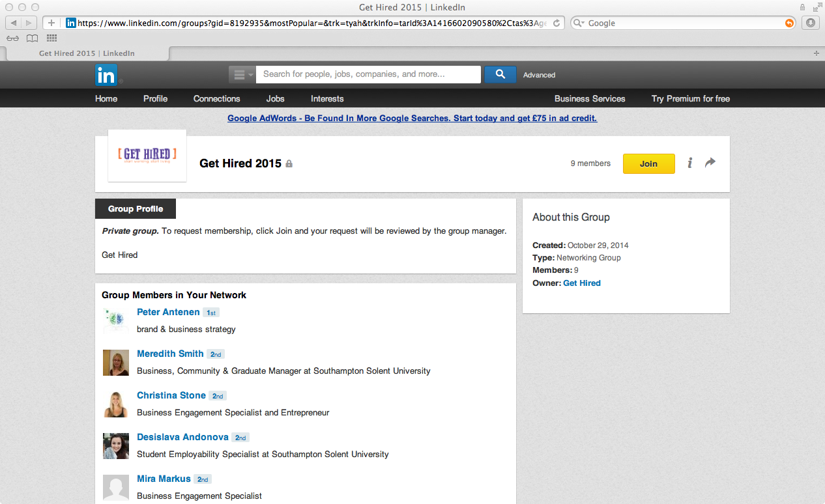
Task: Open the Google AdWords ad link
Action: click(x=412, y=118)
